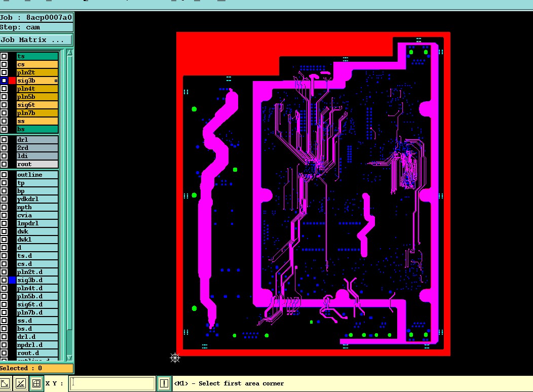Click red color swatch of sig3b layer

(12, 81)
